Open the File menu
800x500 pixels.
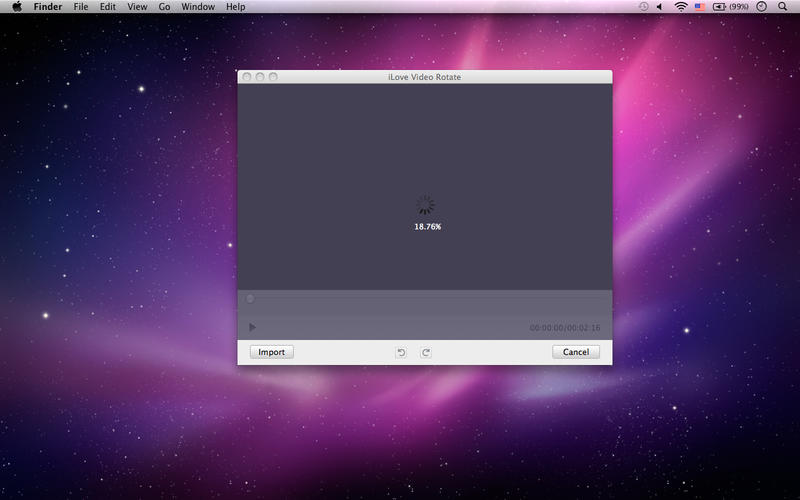81,7
